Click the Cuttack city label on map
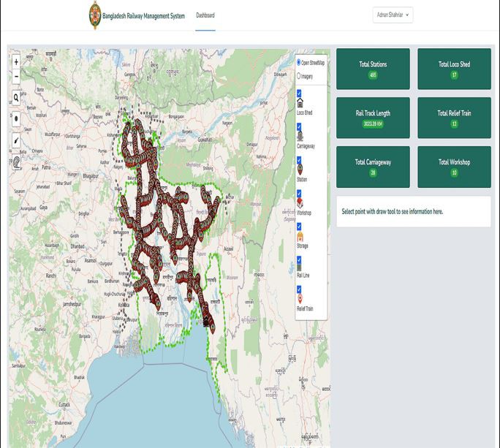Screen dimensions: 500x448 pyautogui.click(x=64, y=404)
